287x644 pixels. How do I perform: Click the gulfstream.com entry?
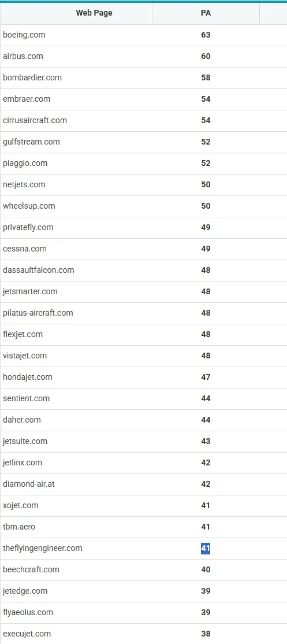point(32,142)
